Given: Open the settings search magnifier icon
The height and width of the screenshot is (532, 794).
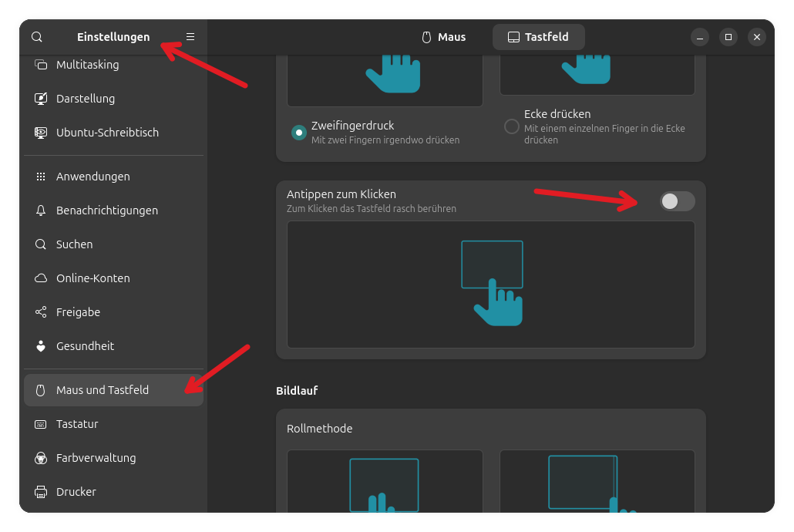Looking at the screenshot, I should (37, 37).
